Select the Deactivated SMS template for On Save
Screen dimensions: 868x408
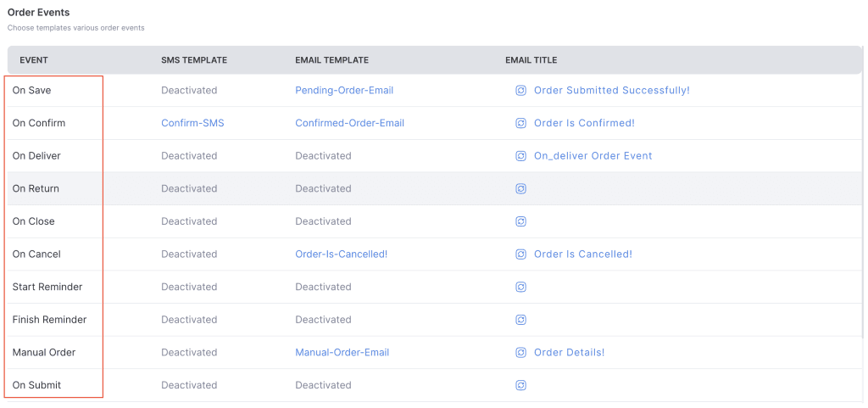click(189, 91)
